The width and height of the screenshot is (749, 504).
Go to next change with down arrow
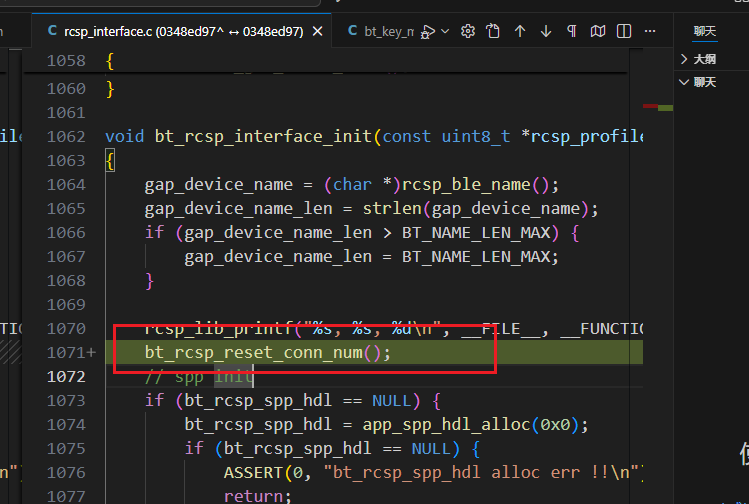[546, 32]
